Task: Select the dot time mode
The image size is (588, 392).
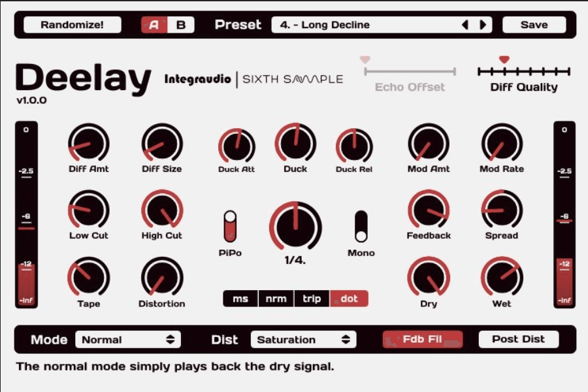Action: click(349, 299)
